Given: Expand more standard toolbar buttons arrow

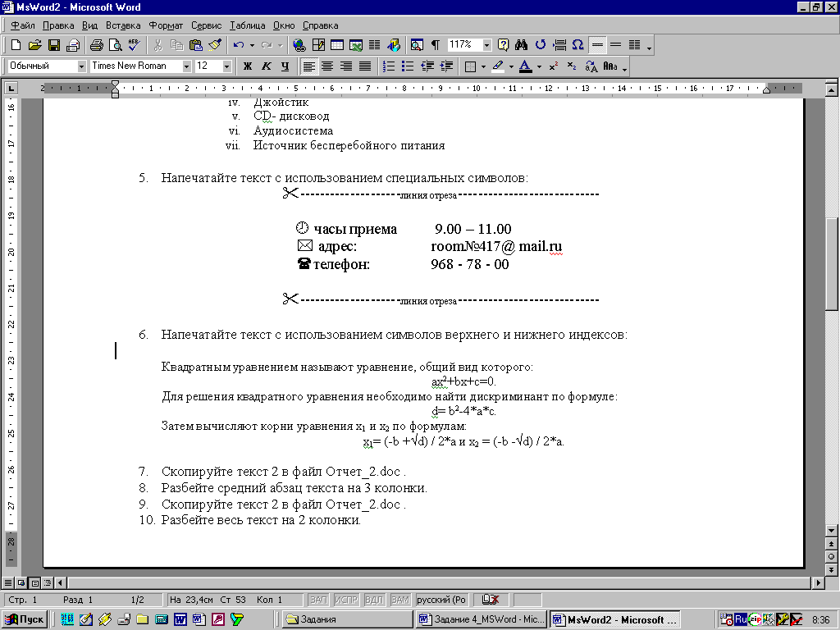Looking at the screenshot, I should click(650, 47).
